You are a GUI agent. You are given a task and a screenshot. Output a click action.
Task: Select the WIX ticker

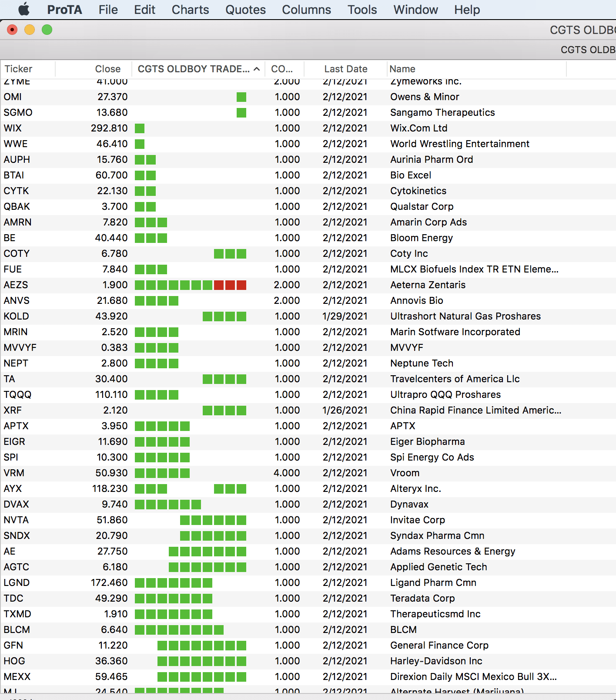point(13,128)
